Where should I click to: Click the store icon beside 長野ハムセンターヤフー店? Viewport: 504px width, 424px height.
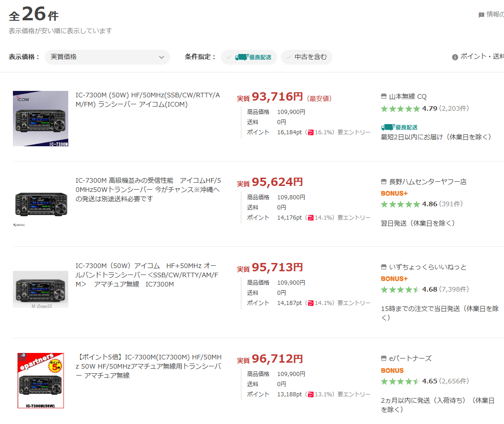point(384,181)
